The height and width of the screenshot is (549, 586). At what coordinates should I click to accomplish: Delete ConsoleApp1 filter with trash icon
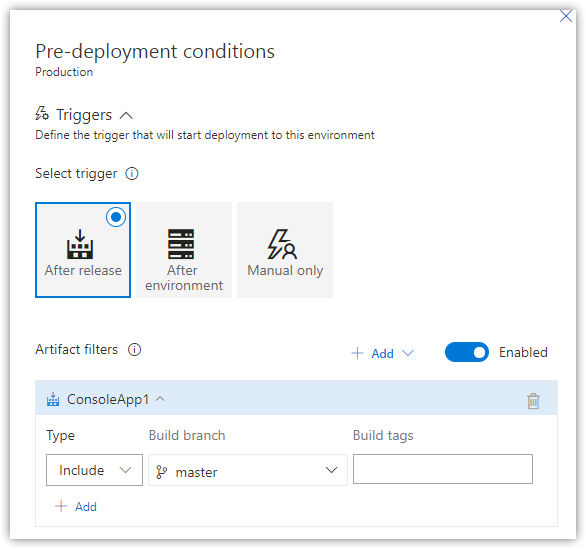tap(533, 401)
